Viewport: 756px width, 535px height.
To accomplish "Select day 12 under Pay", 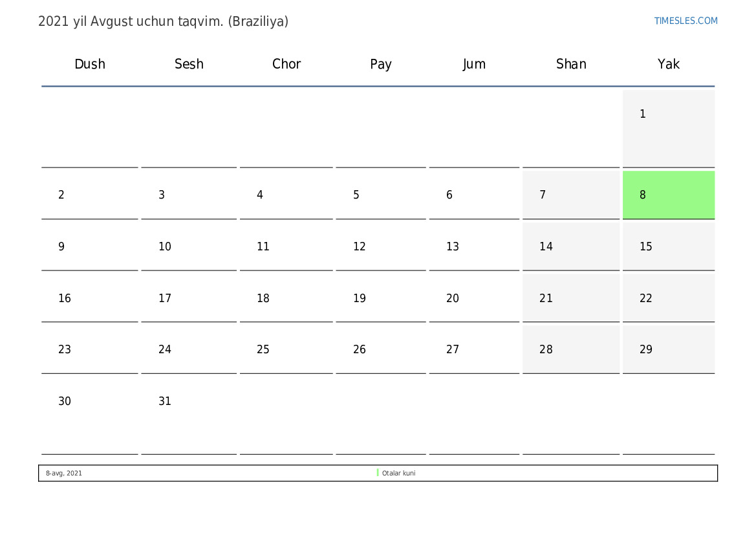I will (x=380, y=246).
